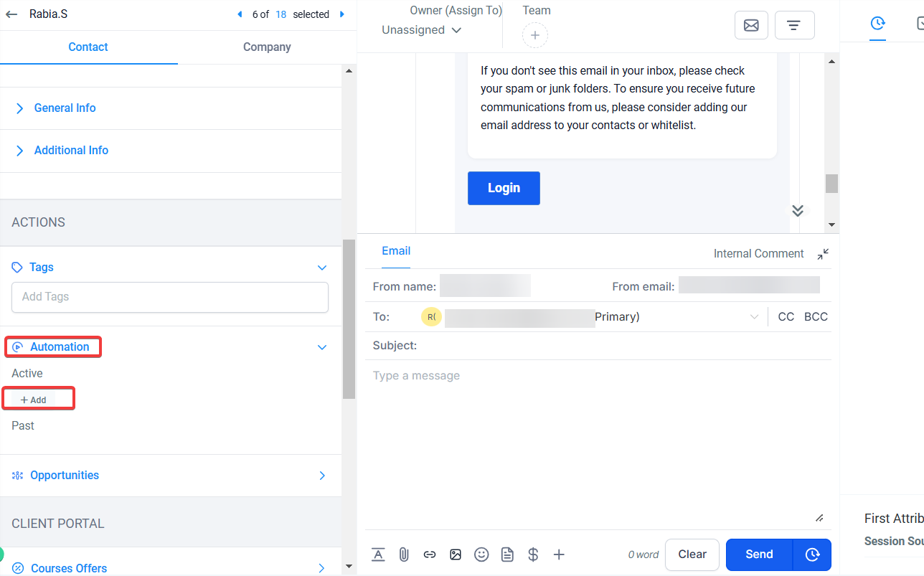Add an automation with + Add

pyautogui.click(x=33, y=400)
